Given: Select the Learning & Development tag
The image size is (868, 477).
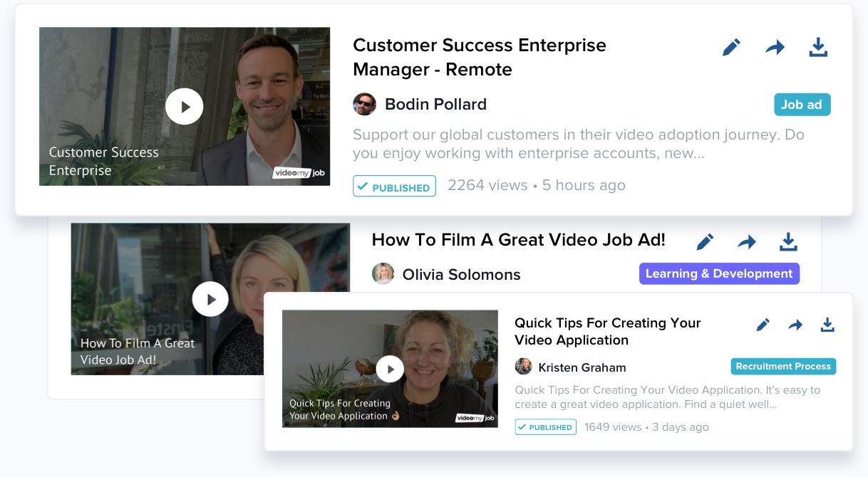Looking at the screenshot, I should pos(719,273).
